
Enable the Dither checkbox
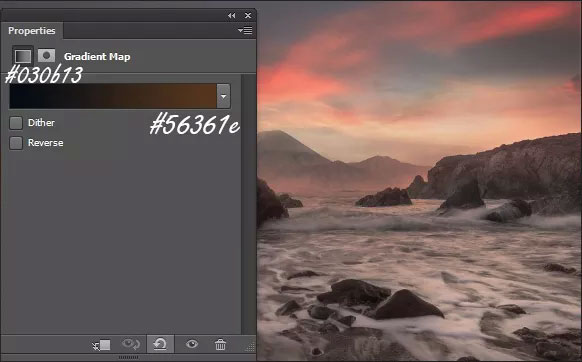(x=16, y=123)
